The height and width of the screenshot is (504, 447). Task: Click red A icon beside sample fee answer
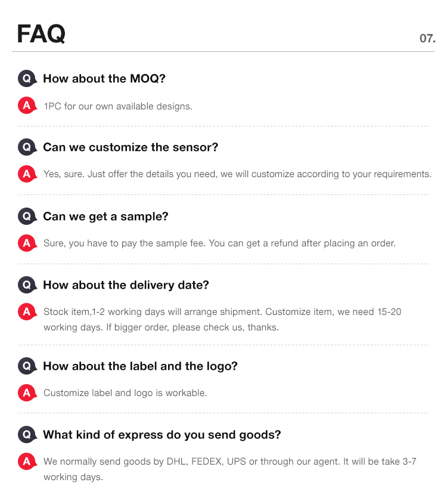(x=27, y=243)
